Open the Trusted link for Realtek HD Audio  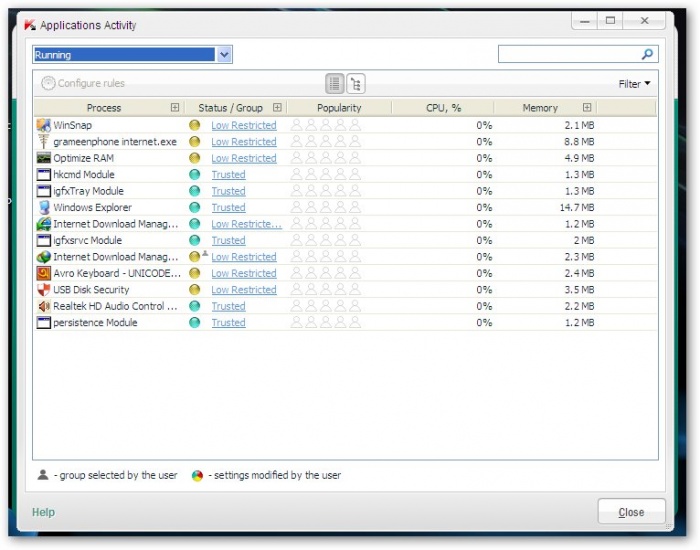pyautogui.click(x=228, y=306)
